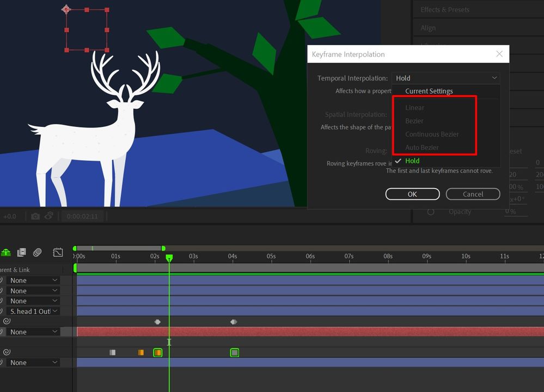Screen dimensions: 544x392
Task: Click top-middle handle of the selection box
Action: [x=87, y=10]
